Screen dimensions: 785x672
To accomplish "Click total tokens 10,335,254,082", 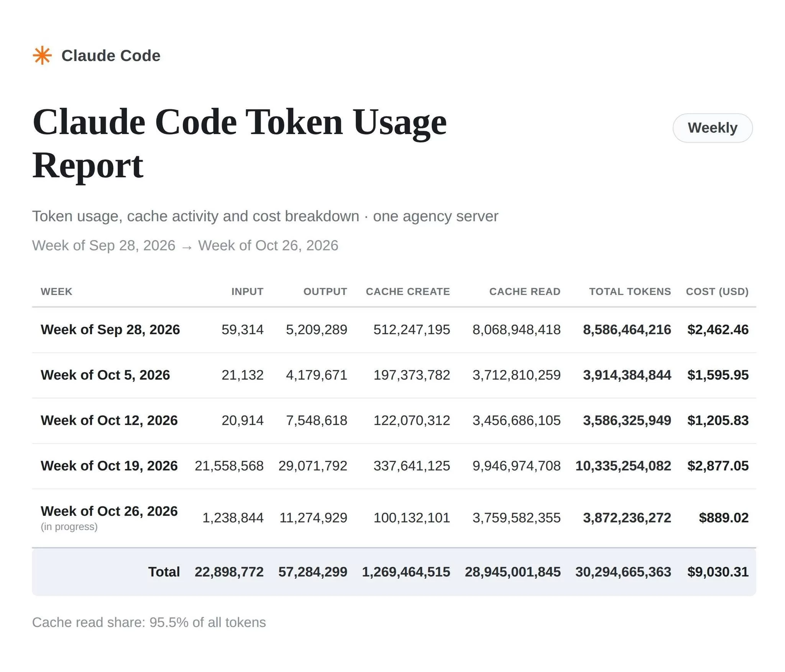I will (623, 466).
